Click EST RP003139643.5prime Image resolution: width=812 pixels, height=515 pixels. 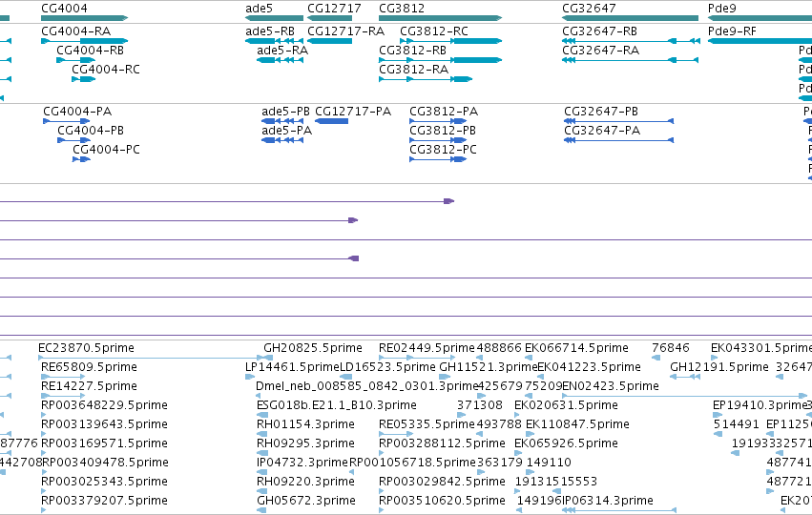44,434
